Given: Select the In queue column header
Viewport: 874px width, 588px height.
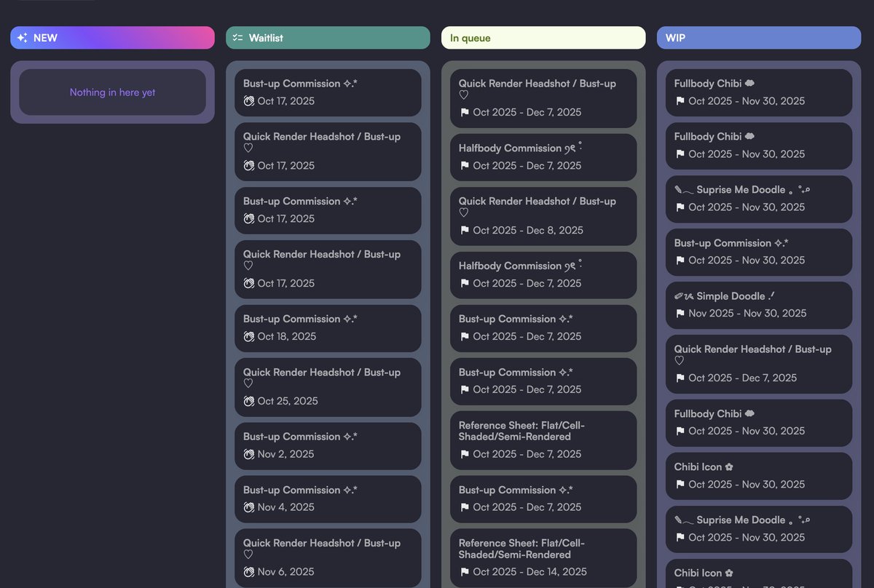Looking at the screenshot, I should click(x=543, y=38).
